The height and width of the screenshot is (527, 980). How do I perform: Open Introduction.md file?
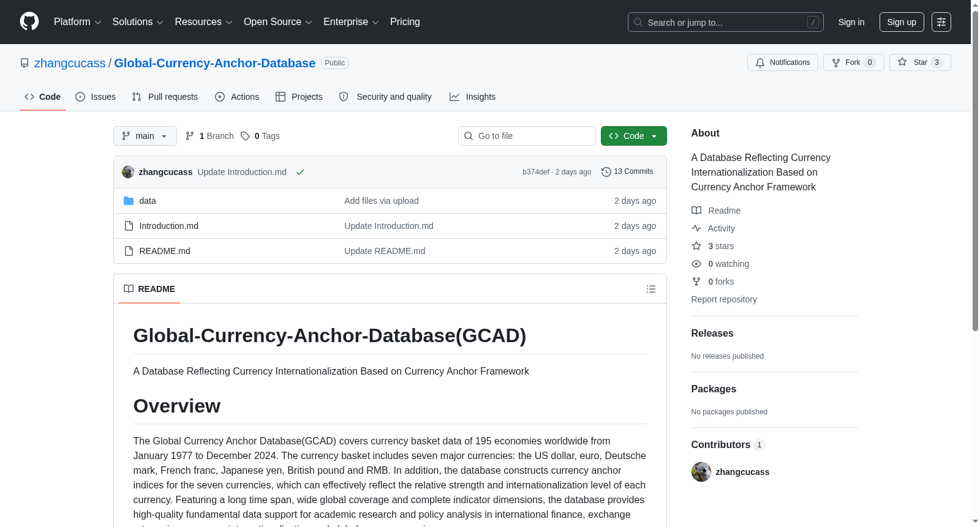pos(169,226)
